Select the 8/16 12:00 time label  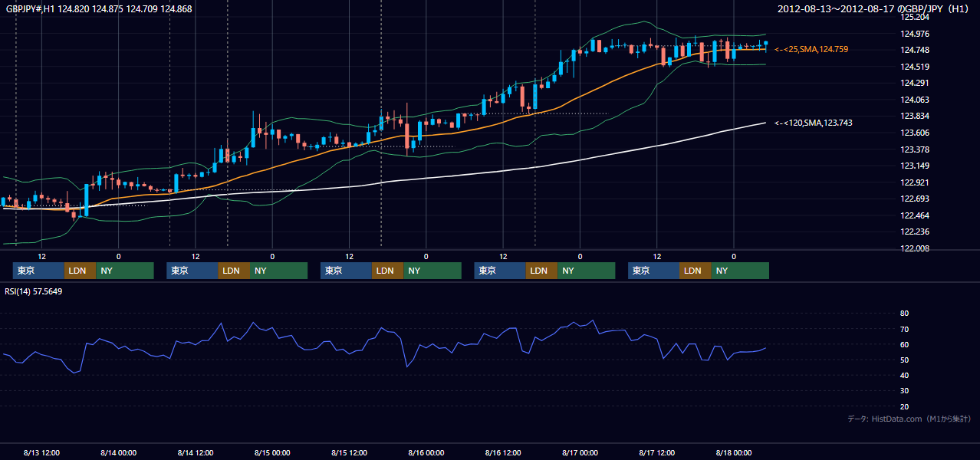tap(503, 452)
